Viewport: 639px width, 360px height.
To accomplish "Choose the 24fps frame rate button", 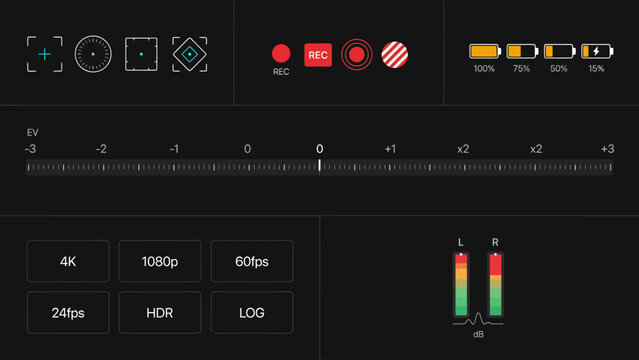I will coord(68,313).
